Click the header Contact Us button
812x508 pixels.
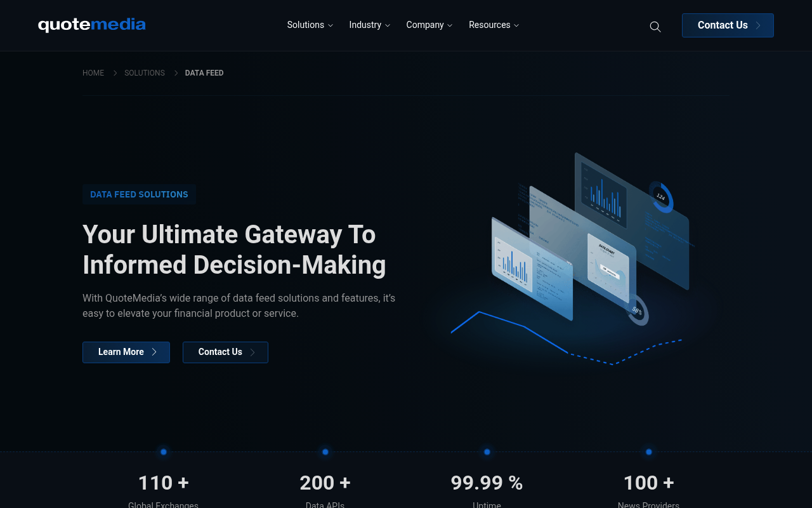[728, 25]
